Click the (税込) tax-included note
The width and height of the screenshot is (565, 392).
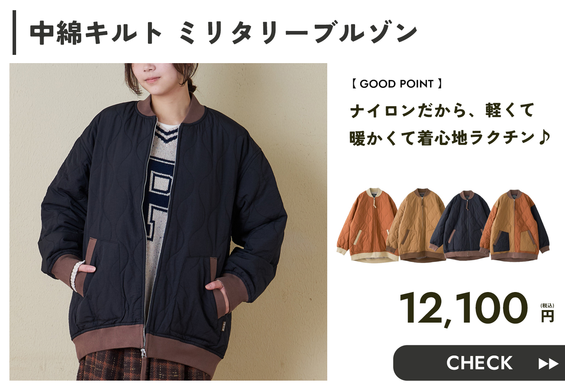(x=547, y=305)
